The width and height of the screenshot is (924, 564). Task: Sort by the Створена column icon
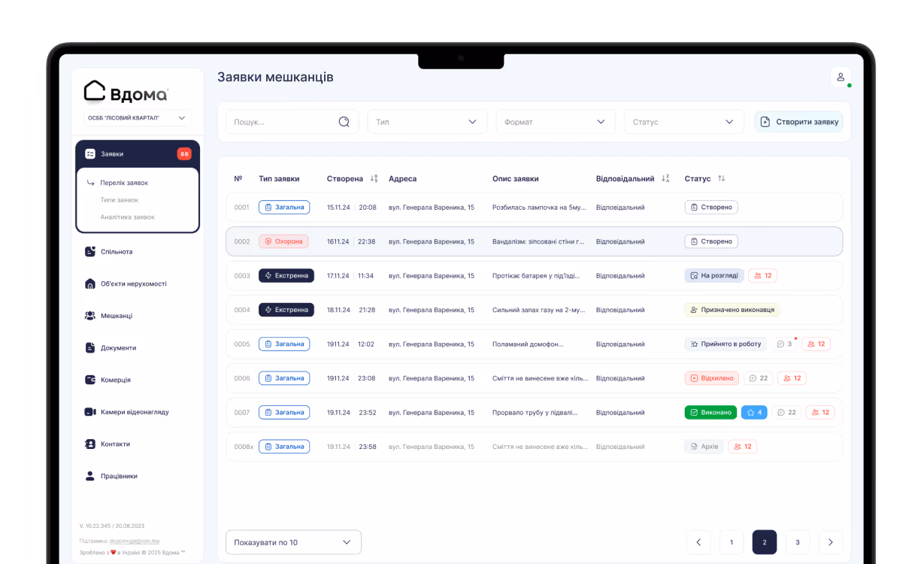(374, 179)
